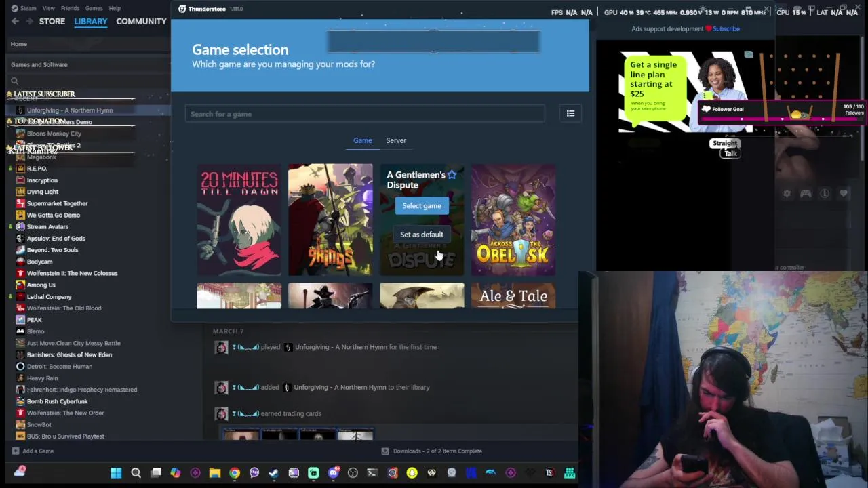The height and width of the screenshot is (488, 868).
Task: Click Set as default button
Action: [422, 235]
